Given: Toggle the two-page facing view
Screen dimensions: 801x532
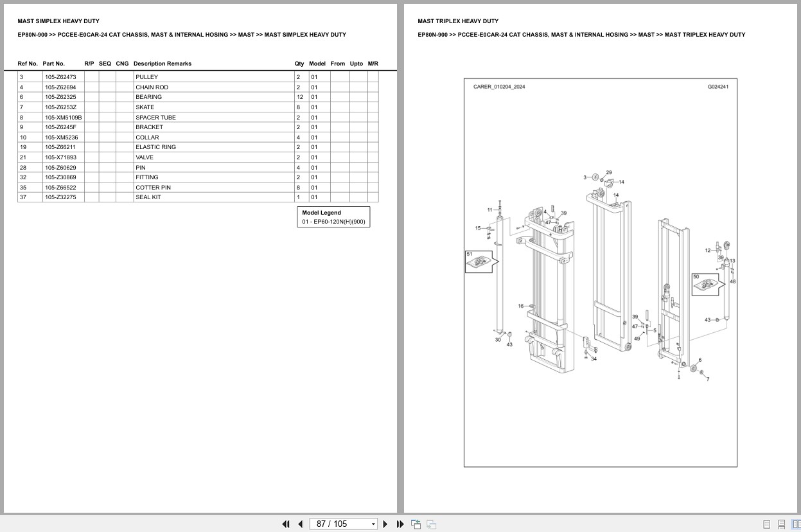Looking at the screenshot, I should (x=796, y=524).
